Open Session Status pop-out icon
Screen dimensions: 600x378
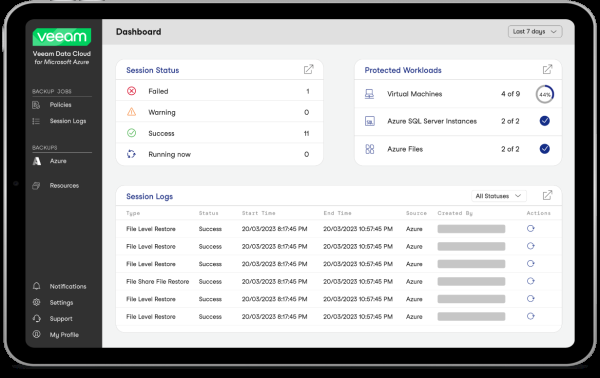pyautogui.click(x=308, y=70)
